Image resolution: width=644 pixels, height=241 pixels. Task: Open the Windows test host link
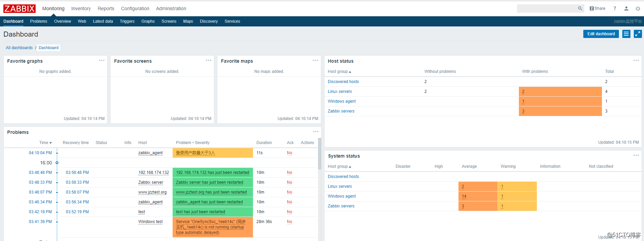[x=151, y=222]
